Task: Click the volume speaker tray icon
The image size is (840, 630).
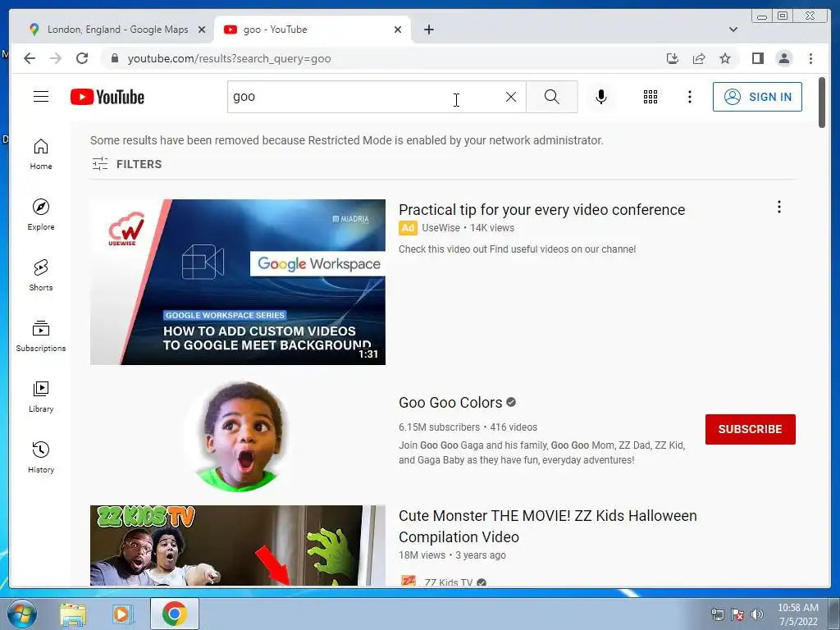Action: 756,614
